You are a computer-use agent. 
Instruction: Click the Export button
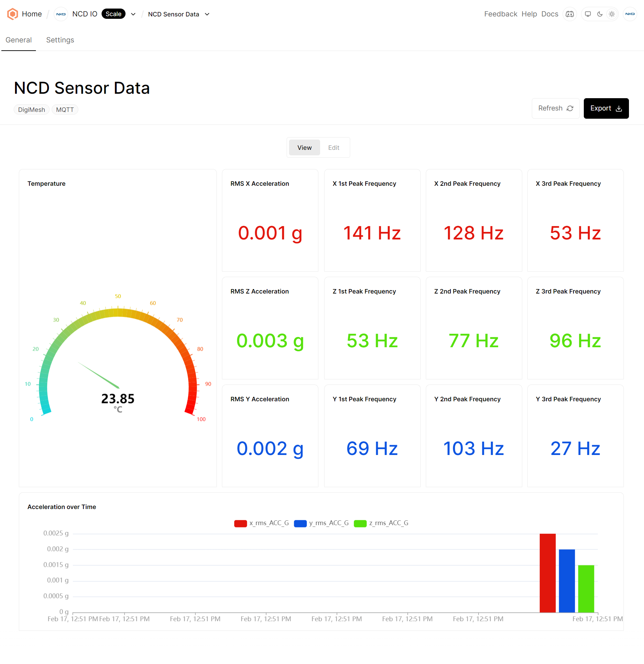(606, 108)
